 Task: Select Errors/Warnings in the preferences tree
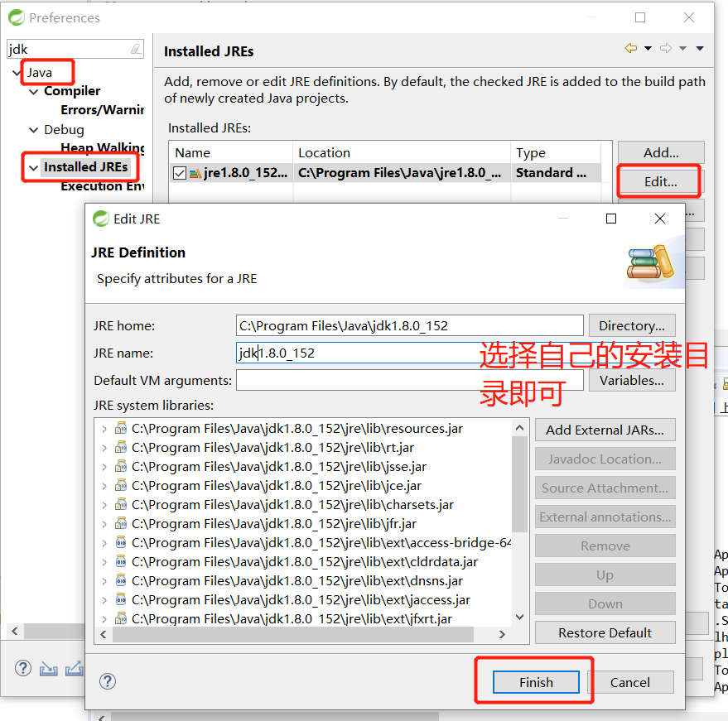point(103,110)
